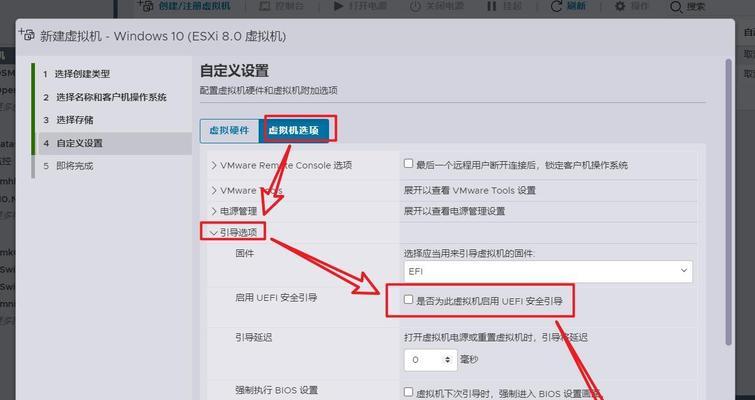
Task: Click the 刷新 refresh icon
Action: tap(556, 6)
